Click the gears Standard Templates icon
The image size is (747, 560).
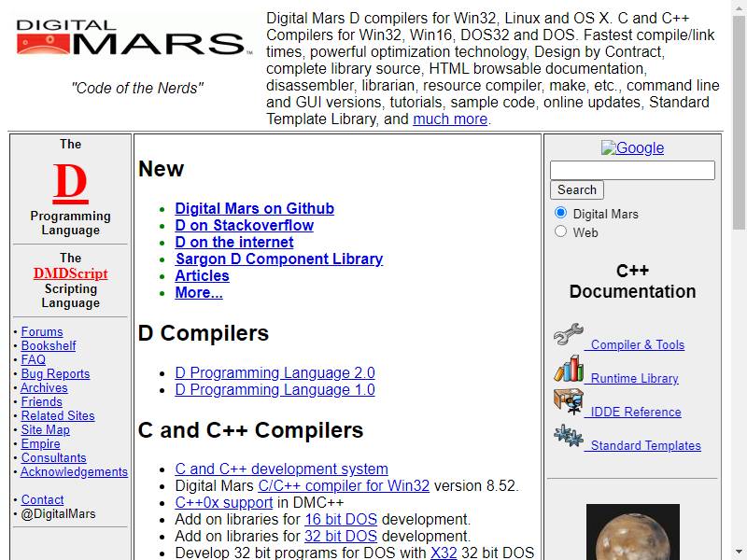pyautogui.click(x=569, y=436)
